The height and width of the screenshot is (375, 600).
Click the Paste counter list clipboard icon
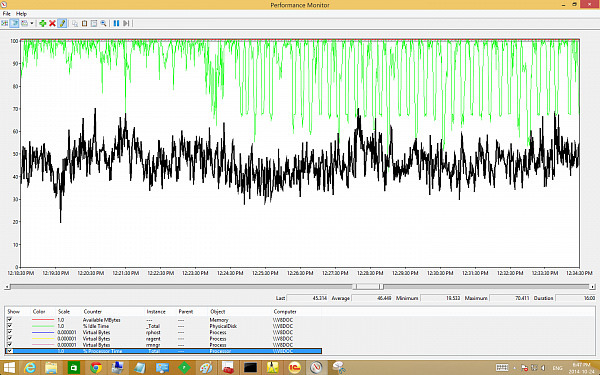coord(85,23)
